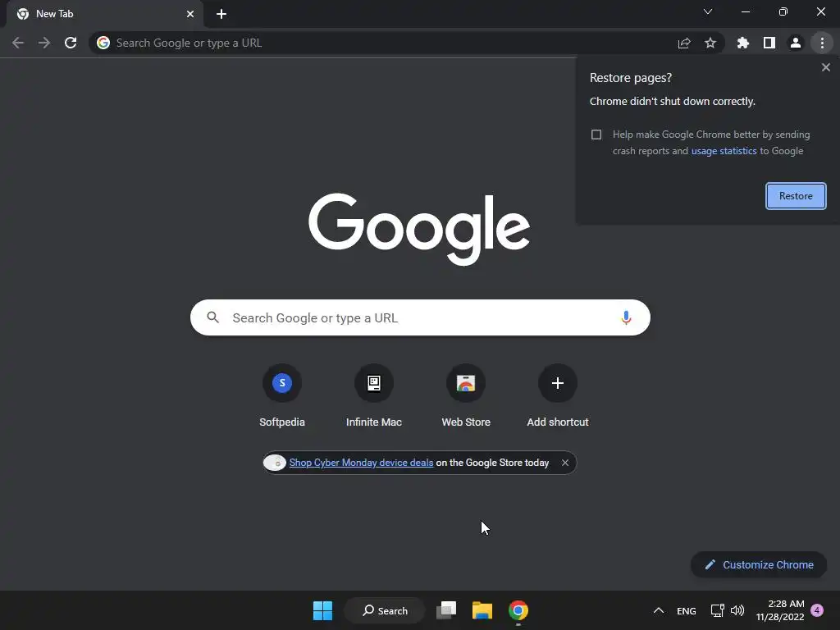Open the side panel icon
This screenshot has height=630, width=840.
click(769, 43)
